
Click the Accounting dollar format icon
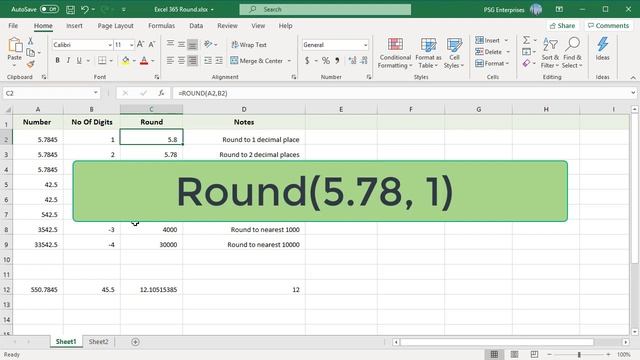(x=307, y=60)
